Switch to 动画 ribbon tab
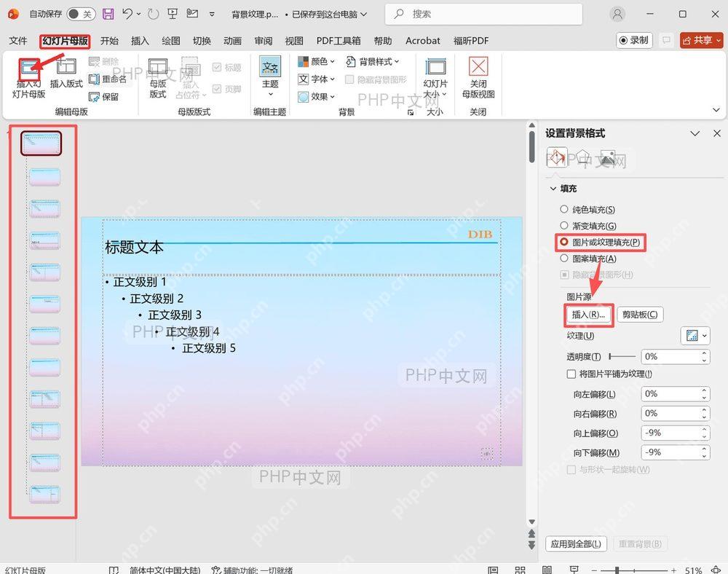Image resolution: width=728 pixels, height=574 pixels. click(x=233, y=41)
